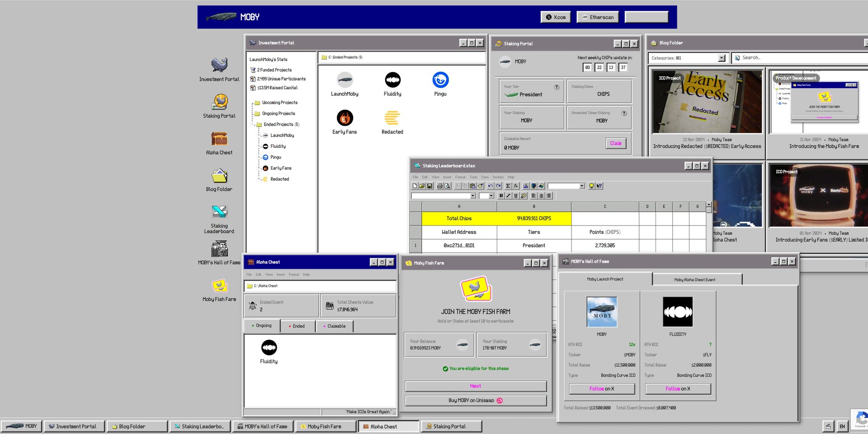Open Format menu in Staking Leaderboard
This screenshot has width=868, height=434.
coord(460,177)
